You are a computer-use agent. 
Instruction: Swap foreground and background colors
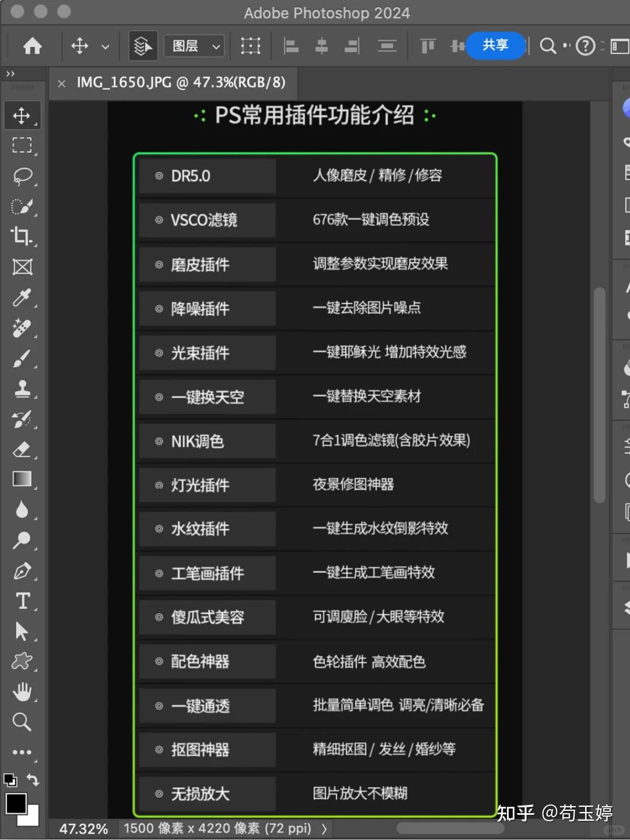(x=33, y=780)
